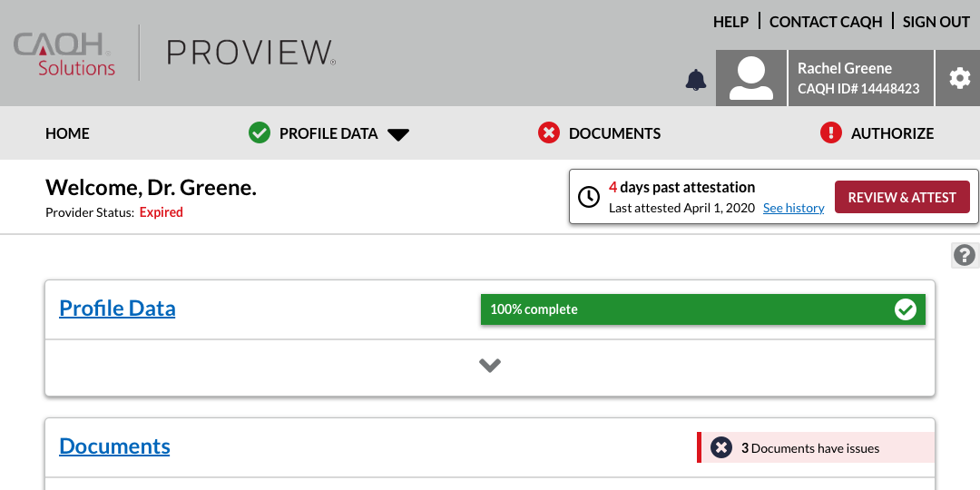Click the clock icon beside attestation notice
The width and height of the screenshot is (980, 490).
589,197
